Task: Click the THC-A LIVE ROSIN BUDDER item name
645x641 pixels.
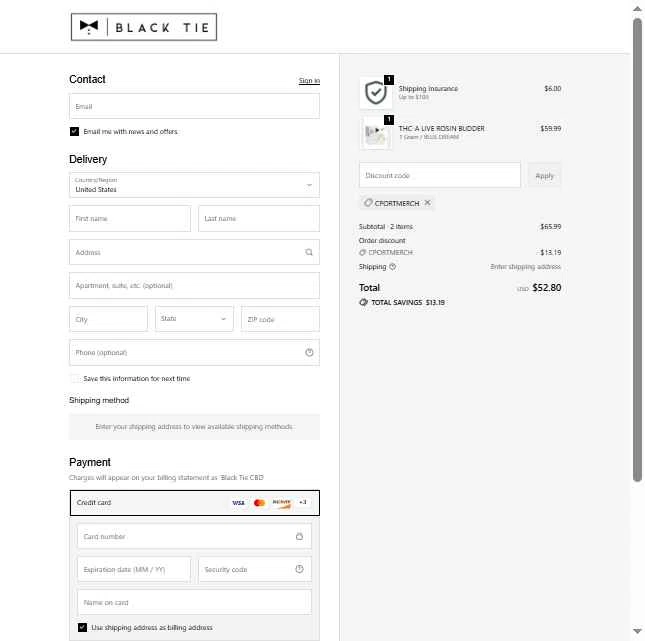Action: [441, 128]
